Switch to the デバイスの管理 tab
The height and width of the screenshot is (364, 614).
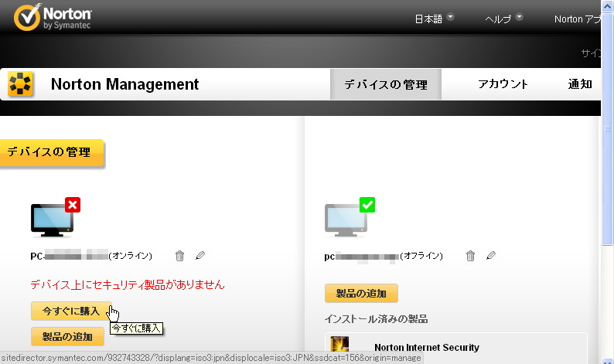[386, 84]
